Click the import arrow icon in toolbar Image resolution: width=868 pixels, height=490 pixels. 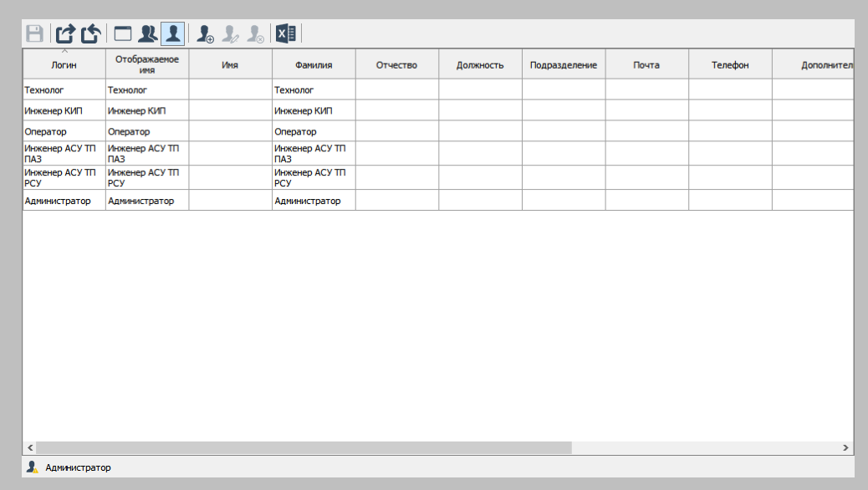pyautogui.click(x=91, y=34)
